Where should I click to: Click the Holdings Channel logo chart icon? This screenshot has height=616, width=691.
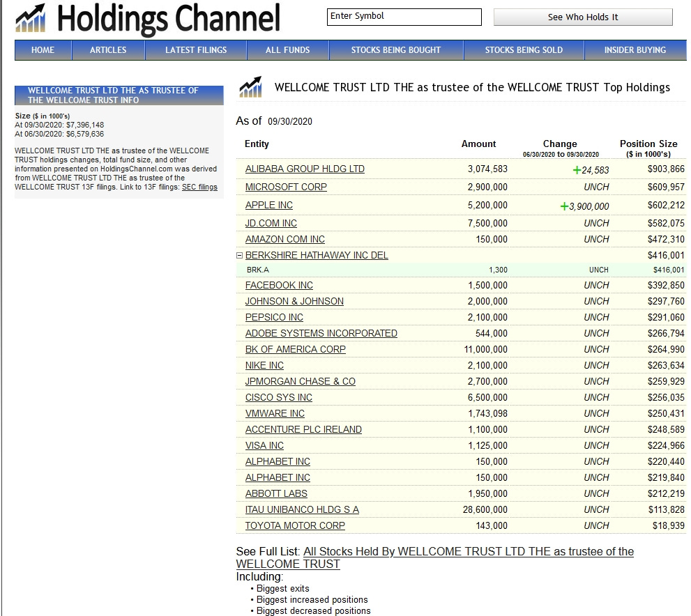tap(31, 18)
